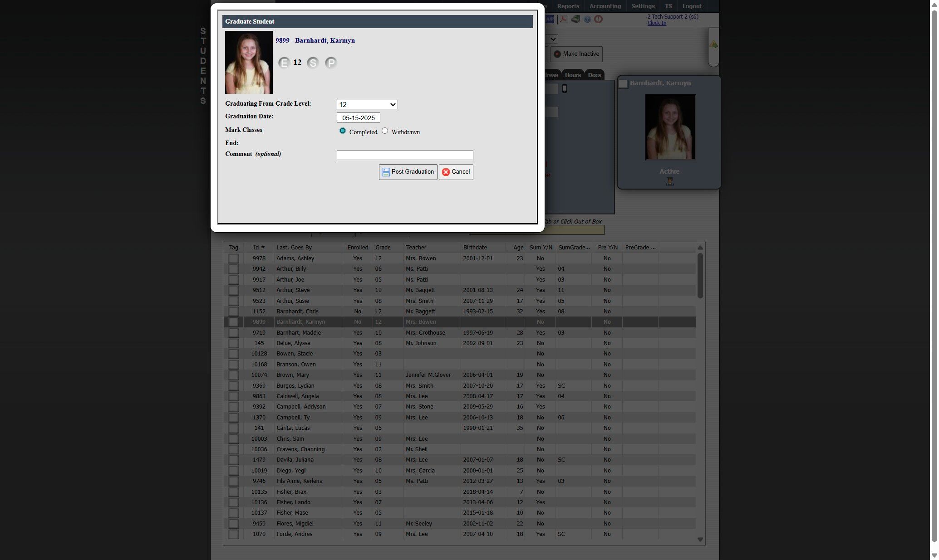Click the yellow-green arrow icon in side tab
Screen dimensions: 939x560
[x=713, y=44]
